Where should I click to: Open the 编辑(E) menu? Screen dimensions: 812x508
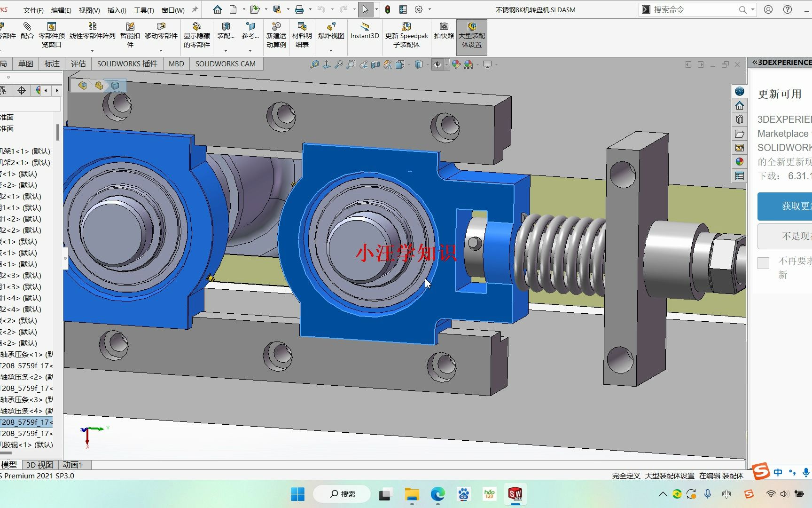point(61,10)
